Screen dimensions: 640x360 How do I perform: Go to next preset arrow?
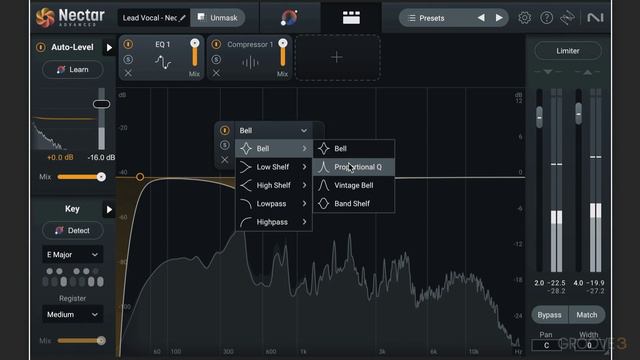click(499, 18)
